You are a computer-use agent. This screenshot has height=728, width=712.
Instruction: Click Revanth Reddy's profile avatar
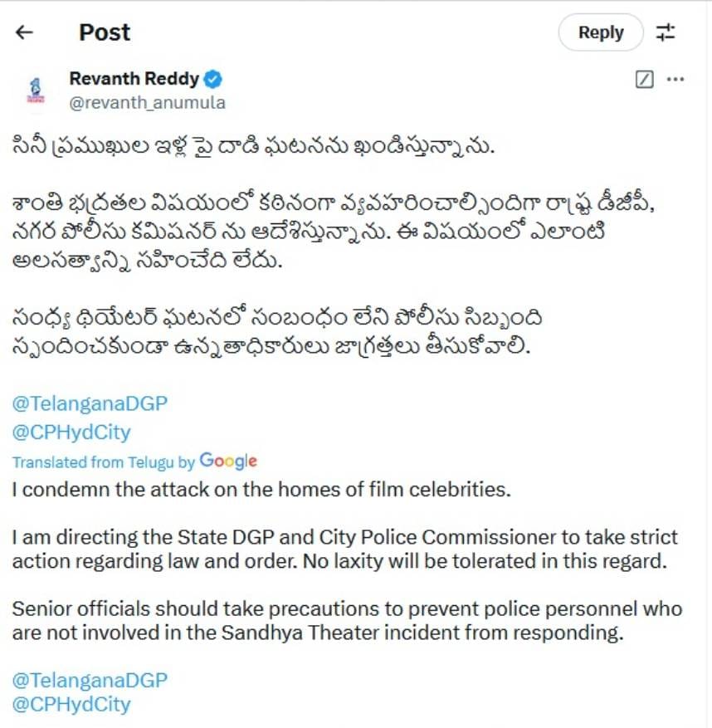(x=34, y=90)
